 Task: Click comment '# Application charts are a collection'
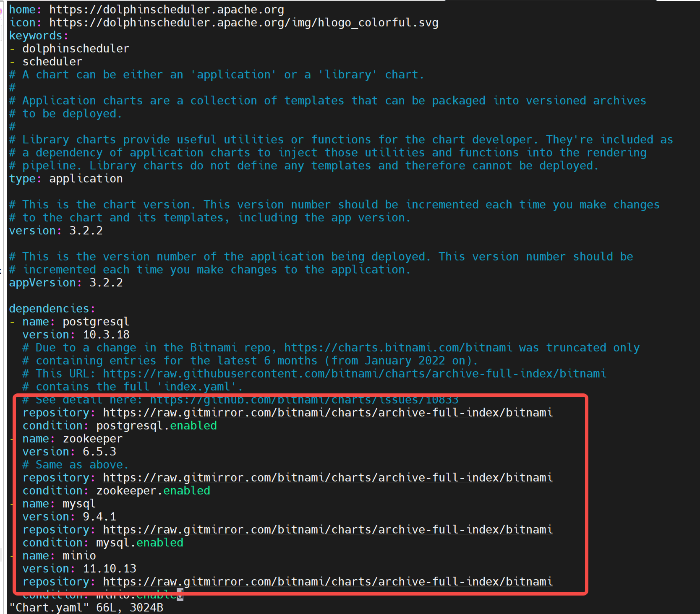tap(328, 101)
